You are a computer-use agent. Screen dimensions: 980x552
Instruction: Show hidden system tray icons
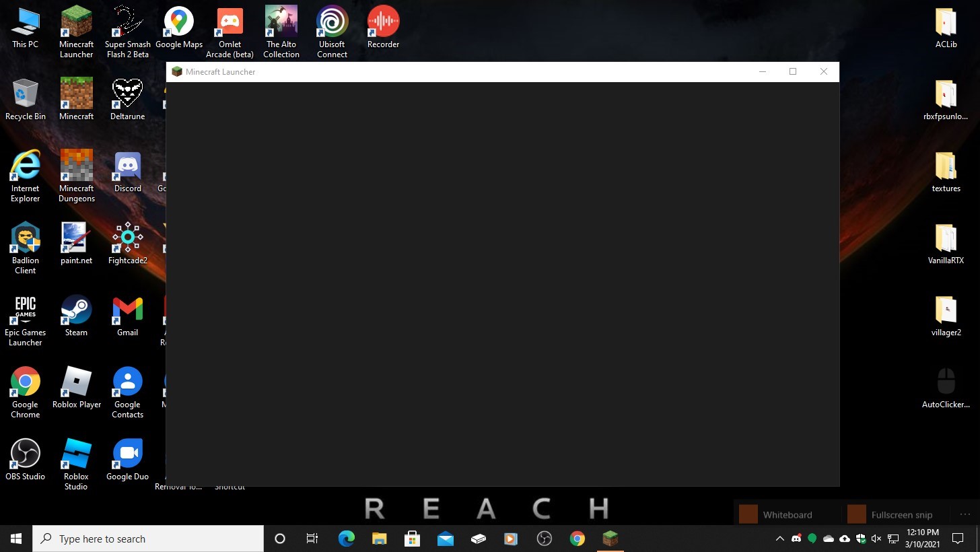[x=780, y=539]
